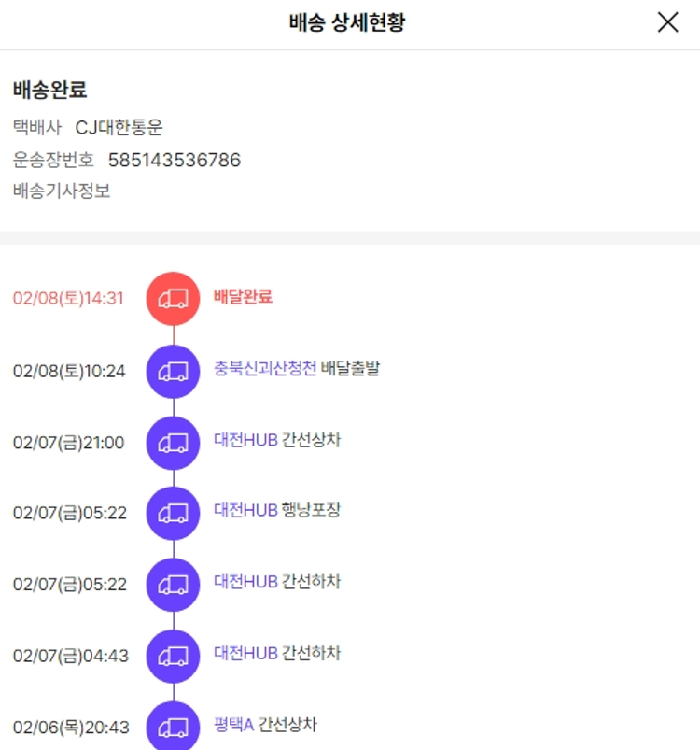Open the 평택A location link
Viewport: 700px width, 750px height.
pos(233,724)
